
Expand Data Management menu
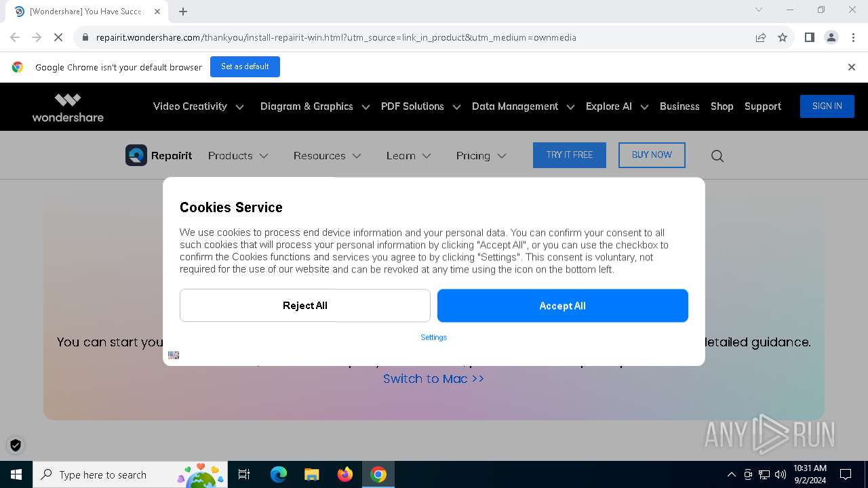[523, 106]
